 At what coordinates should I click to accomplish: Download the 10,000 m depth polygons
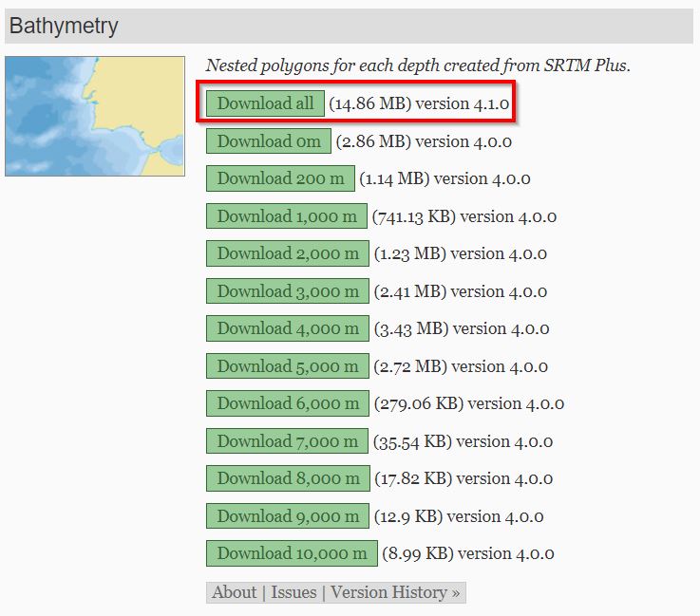tap(292, 553)
